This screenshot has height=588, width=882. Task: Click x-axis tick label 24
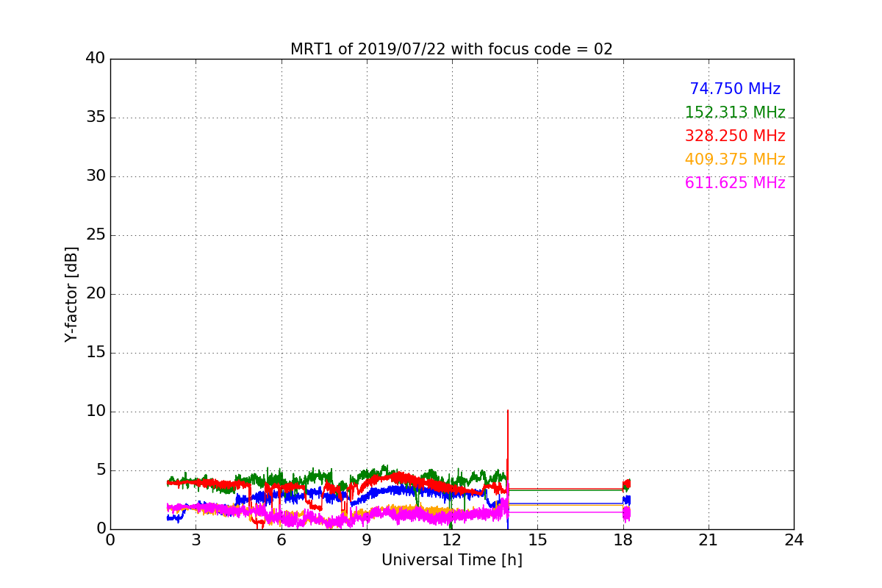click(794, 540)
